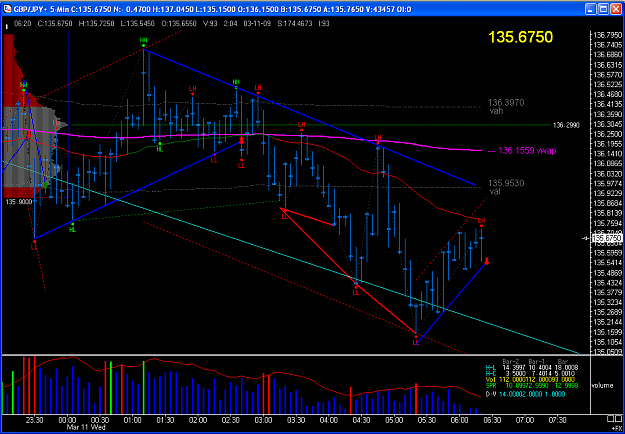The image size is (625, 434).
Task: Click the 135.9530 val level label
Action: [506, 187]
